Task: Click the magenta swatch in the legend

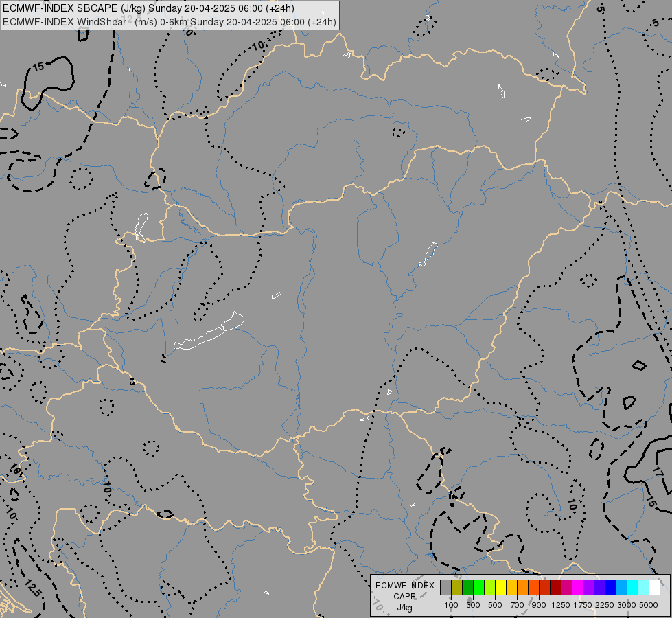Action: [x=578, y=587]
